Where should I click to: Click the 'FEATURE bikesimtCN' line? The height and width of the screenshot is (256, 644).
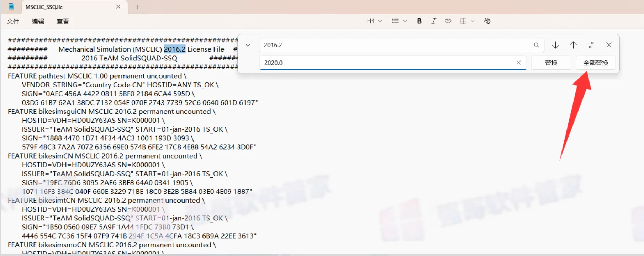106,200
